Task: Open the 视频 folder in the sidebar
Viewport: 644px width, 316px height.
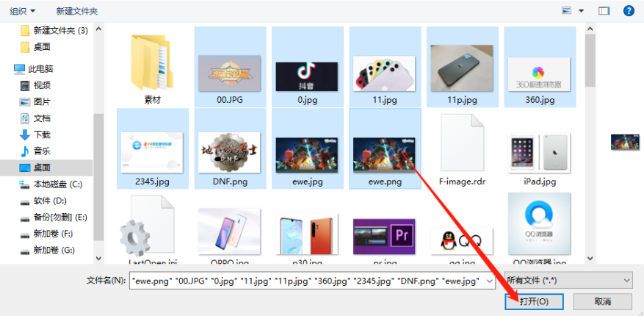Action: [x=42, y=85]
